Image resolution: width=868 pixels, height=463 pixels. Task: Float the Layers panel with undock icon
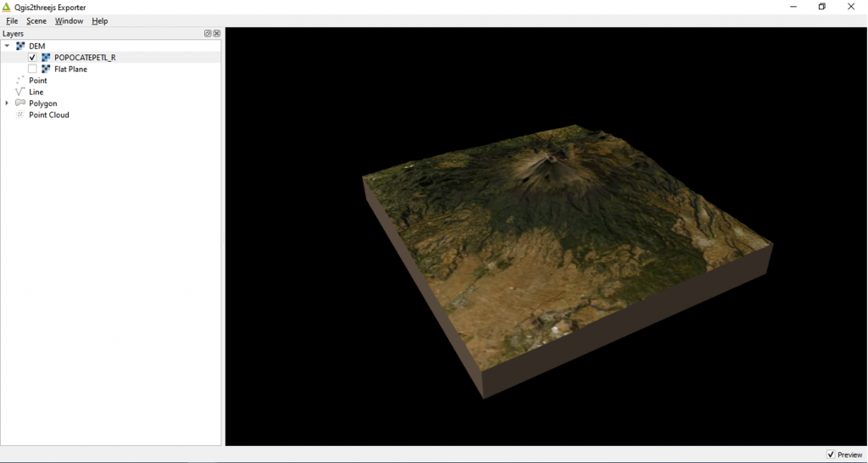[208, 34]
